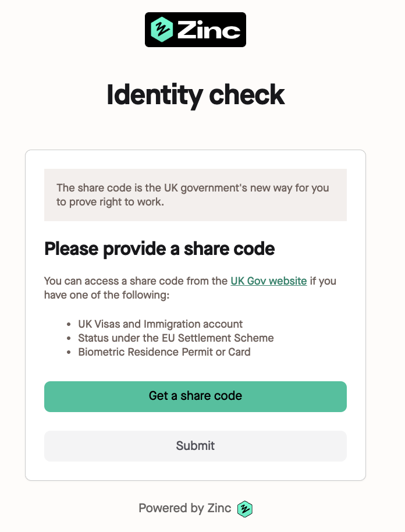Select the Biometric Residence Permit or Card item
This screenshot has width=405, height=532.
tap(165, 352)
